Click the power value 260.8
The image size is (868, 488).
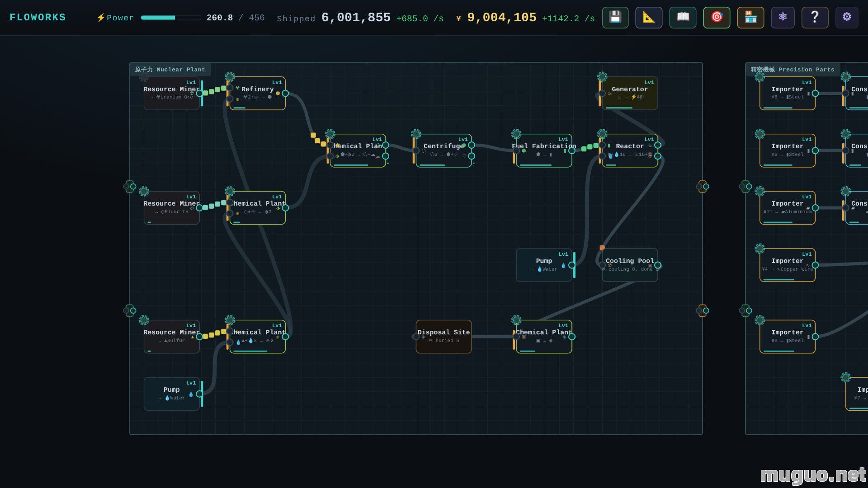pyautogui.click(x=220, y=18)
